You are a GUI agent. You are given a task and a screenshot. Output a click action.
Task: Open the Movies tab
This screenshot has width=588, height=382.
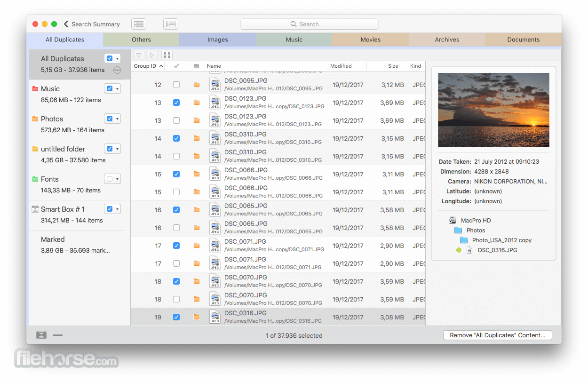click(371, 40)
